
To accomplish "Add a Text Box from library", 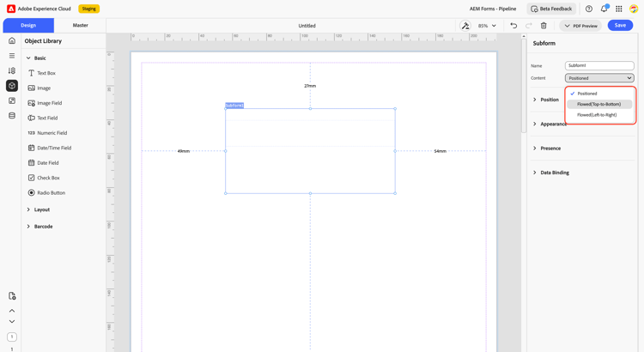I will tap(42, 73).
